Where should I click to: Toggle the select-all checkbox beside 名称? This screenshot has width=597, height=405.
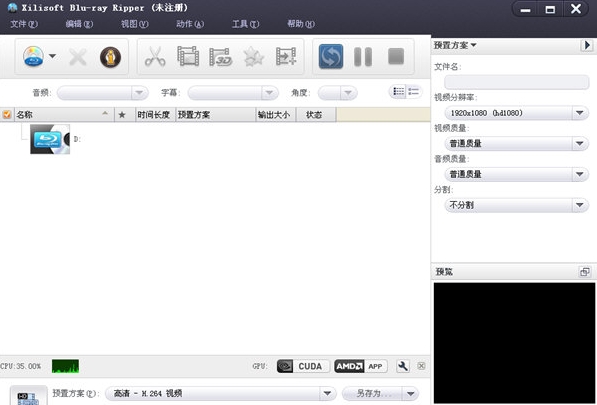[6, 114]
